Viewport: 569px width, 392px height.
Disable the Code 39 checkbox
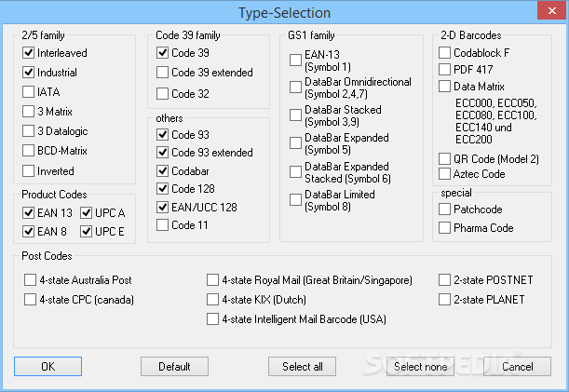[163, 53]
